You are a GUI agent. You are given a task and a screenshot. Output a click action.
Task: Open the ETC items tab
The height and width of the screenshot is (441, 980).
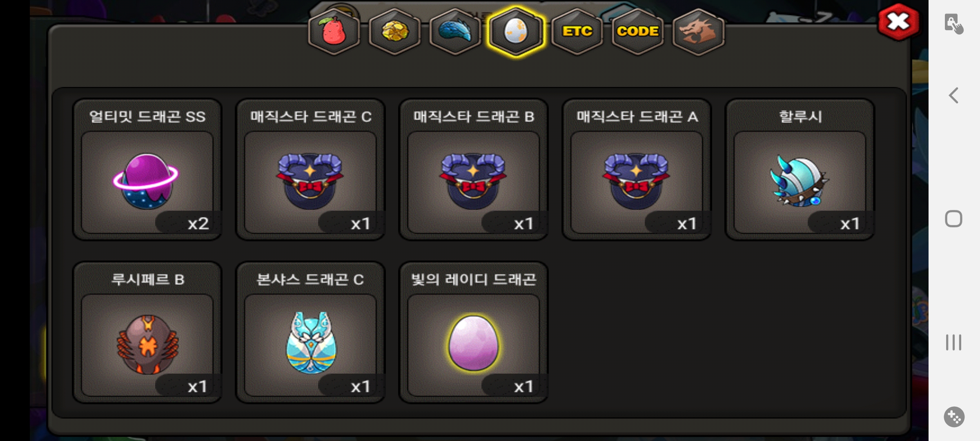(x=577, y=32)
